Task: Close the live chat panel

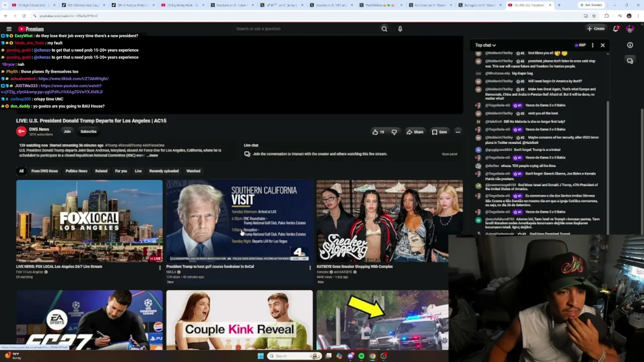Action: pyautogui.click(x=602, y=45)
